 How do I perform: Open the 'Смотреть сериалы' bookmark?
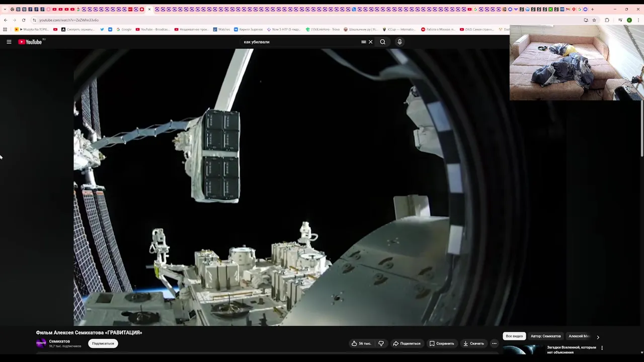tap(77, 29)
